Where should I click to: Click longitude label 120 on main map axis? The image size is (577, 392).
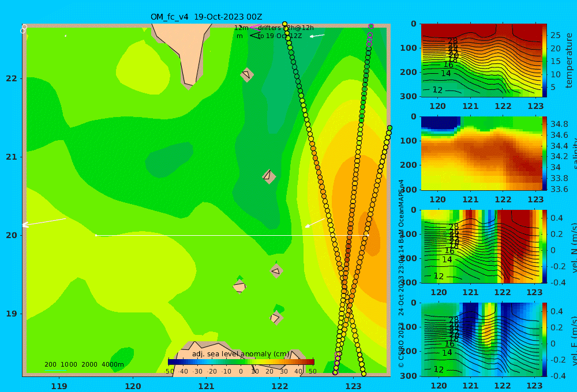(133, 386)
